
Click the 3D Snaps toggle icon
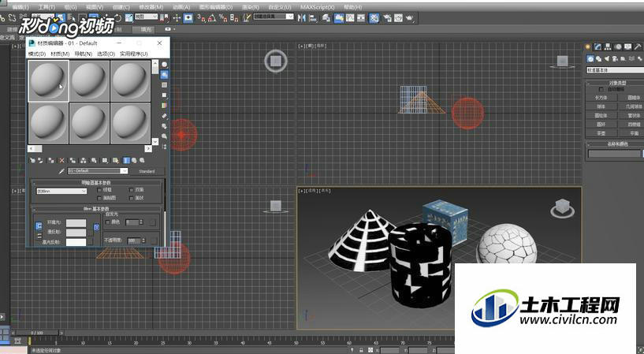200,17
